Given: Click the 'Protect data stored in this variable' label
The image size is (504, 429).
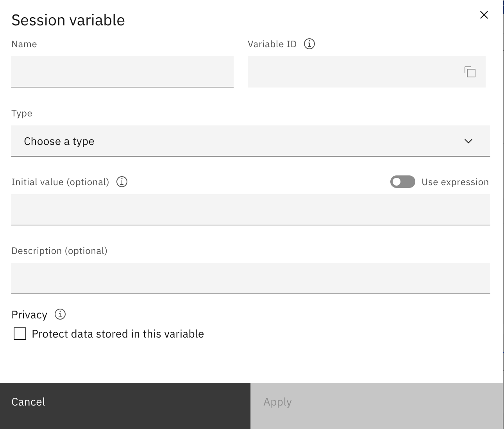Looking at the screenshot, I should pos(118,334).
